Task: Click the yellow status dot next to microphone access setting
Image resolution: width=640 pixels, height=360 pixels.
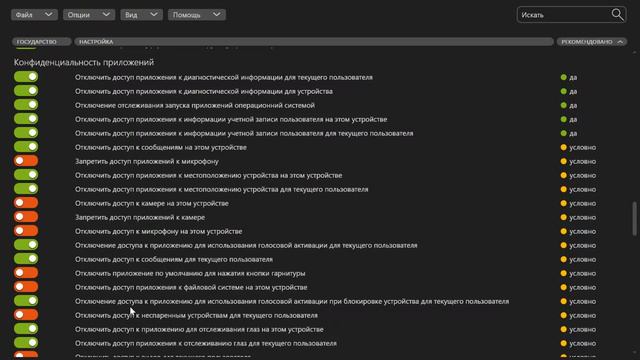Action: coord(564,161)
